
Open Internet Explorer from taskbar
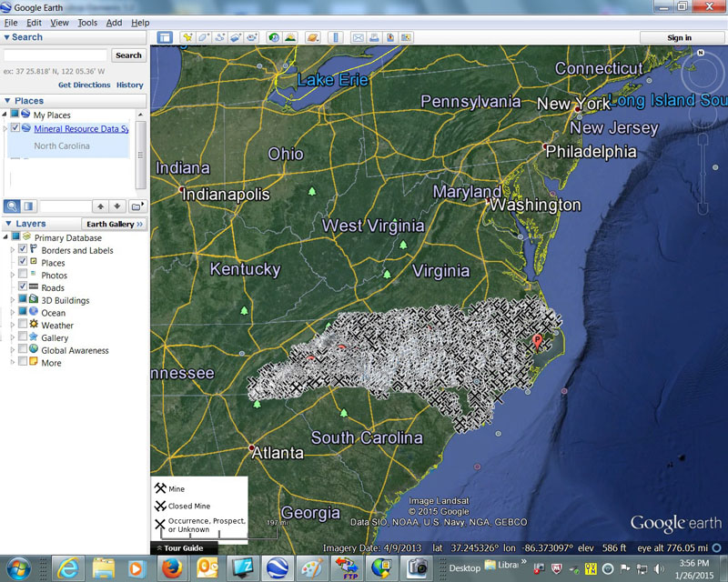point(67,568)
